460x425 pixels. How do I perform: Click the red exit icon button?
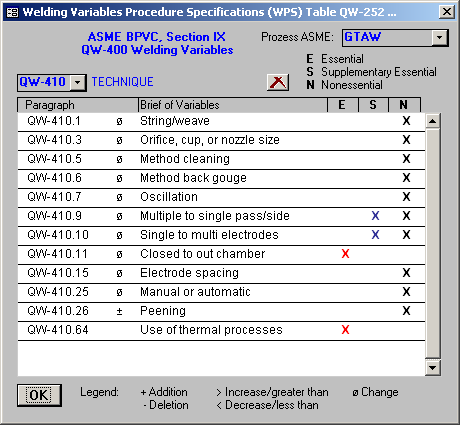click(278, 82)
